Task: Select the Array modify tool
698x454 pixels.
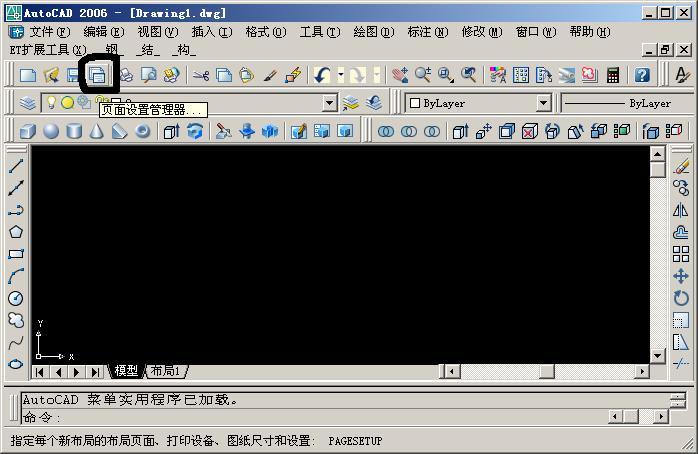Action: coord(681,254)
